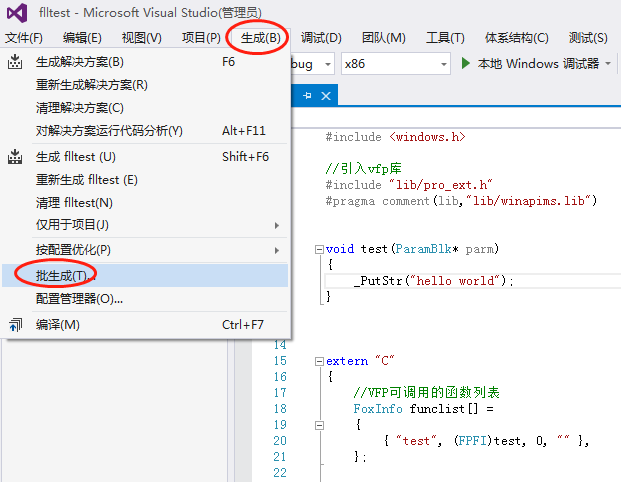This screenshot has height=482, width=621.
Task: Click the { "test", (FPFI)test, 0, "" } line
Action: point(486,441)
